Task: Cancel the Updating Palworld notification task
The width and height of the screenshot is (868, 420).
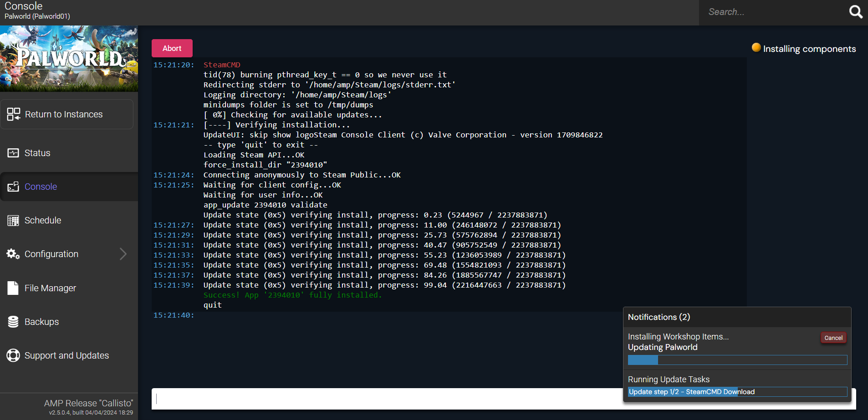Action: [833, 338]
